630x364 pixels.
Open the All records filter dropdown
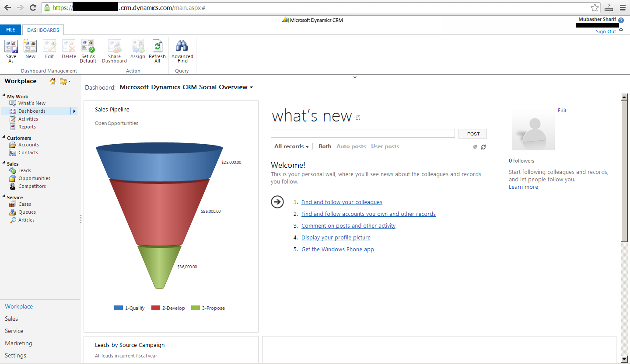coord(291,146)
